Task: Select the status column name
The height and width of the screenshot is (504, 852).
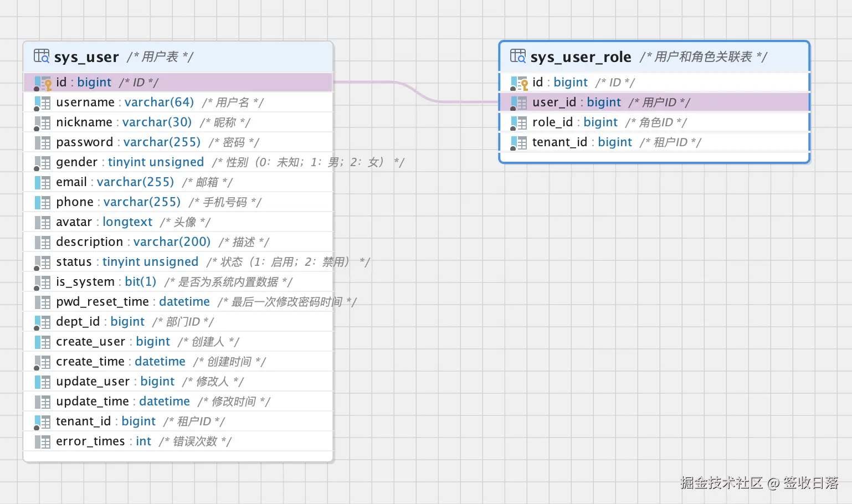Action: [x=74, y=261]
